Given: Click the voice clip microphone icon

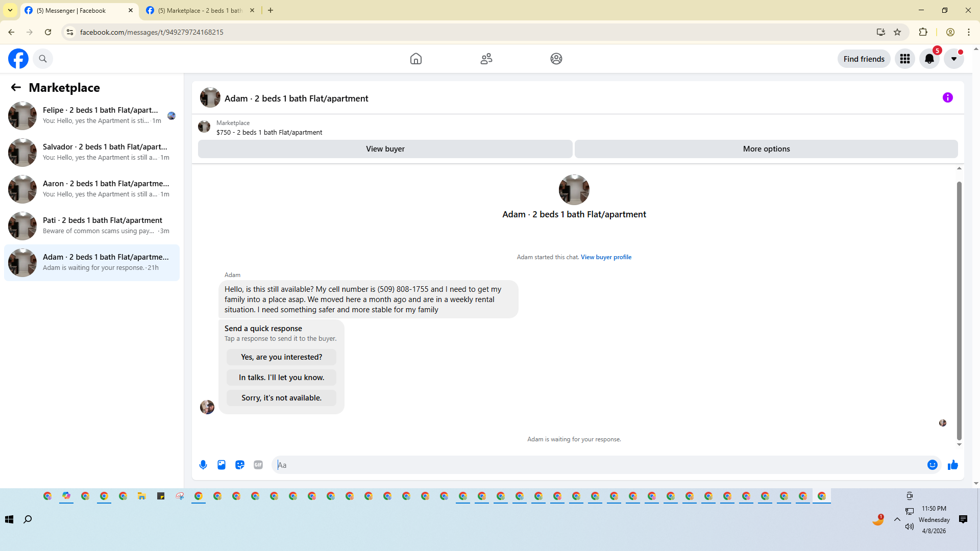Looking at the screenshot, I should pyautogui.click(x=203, y=465).
